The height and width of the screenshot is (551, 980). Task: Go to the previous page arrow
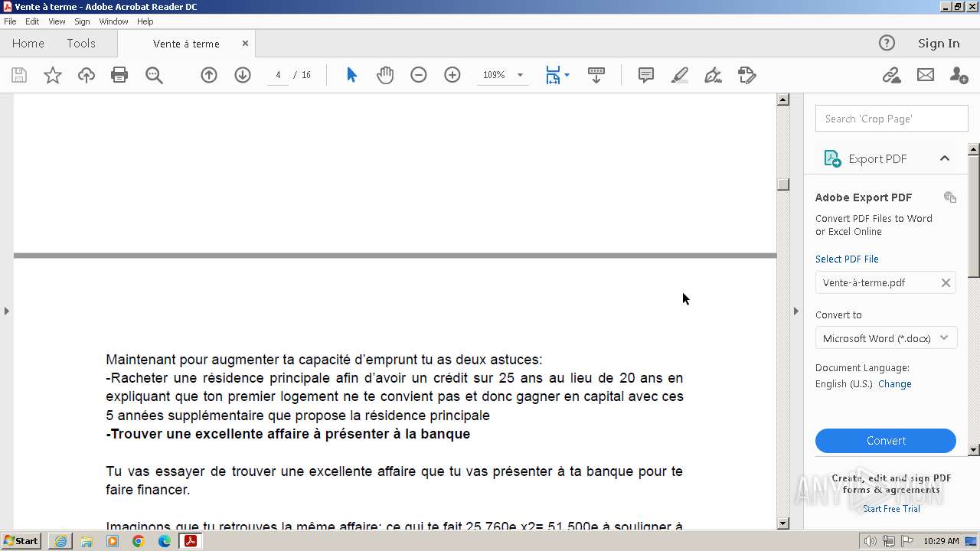pyautogui.click(x=209, y=75)
